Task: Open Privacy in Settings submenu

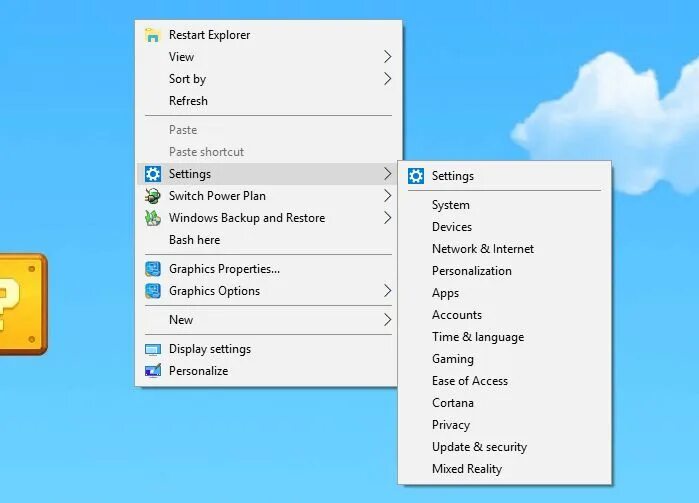Action: 505,425
